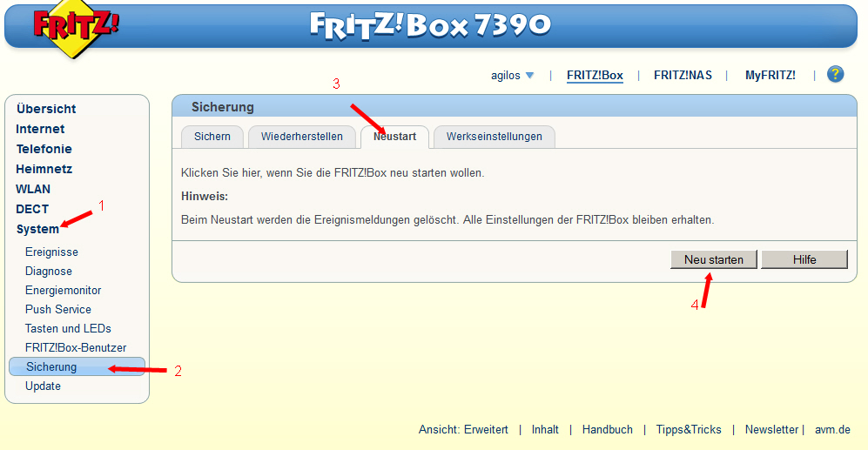Open the Update submenu item

coord(43,386)
